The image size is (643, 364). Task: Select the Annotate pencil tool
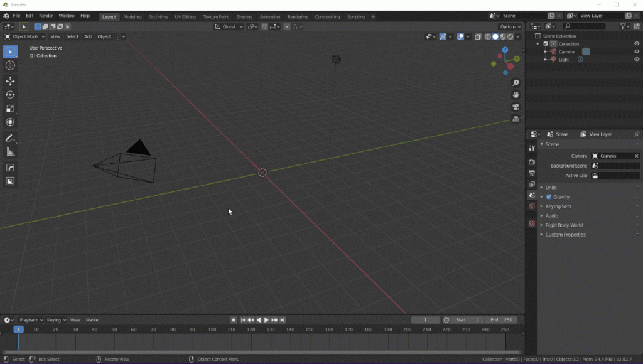click(10, 138)
